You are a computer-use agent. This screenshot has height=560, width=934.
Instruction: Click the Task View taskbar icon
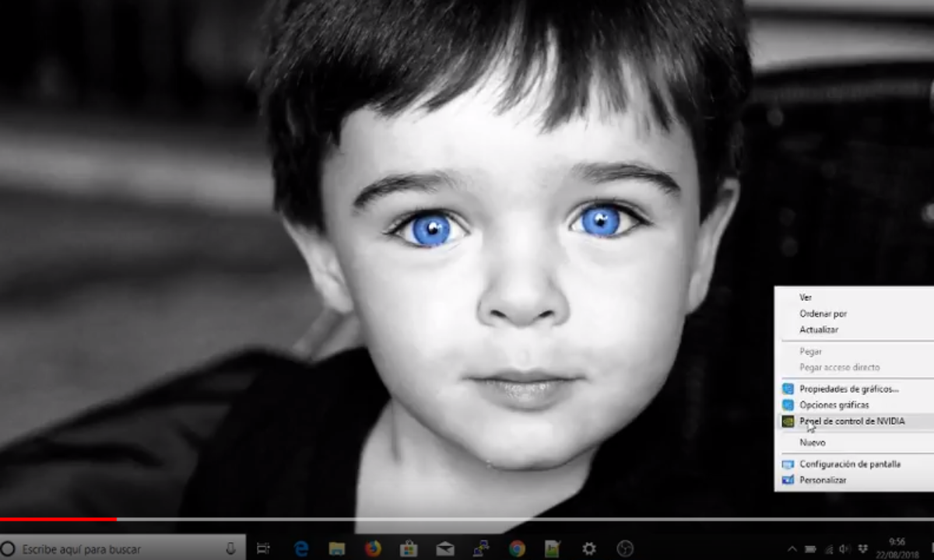[263, 548]
